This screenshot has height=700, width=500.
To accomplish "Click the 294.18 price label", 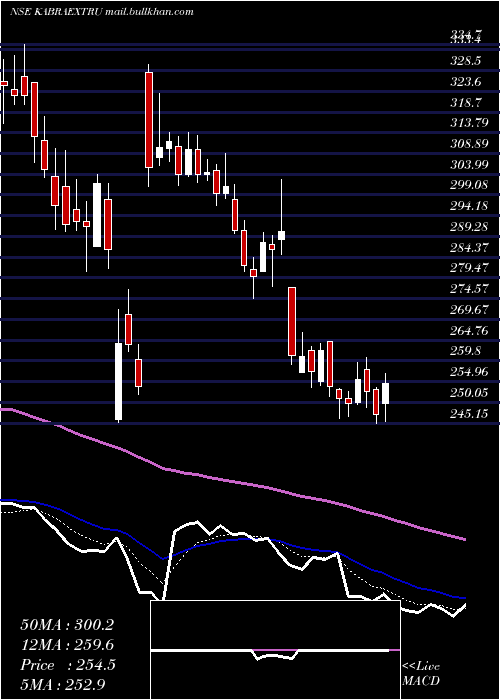I will pos(469,206).
